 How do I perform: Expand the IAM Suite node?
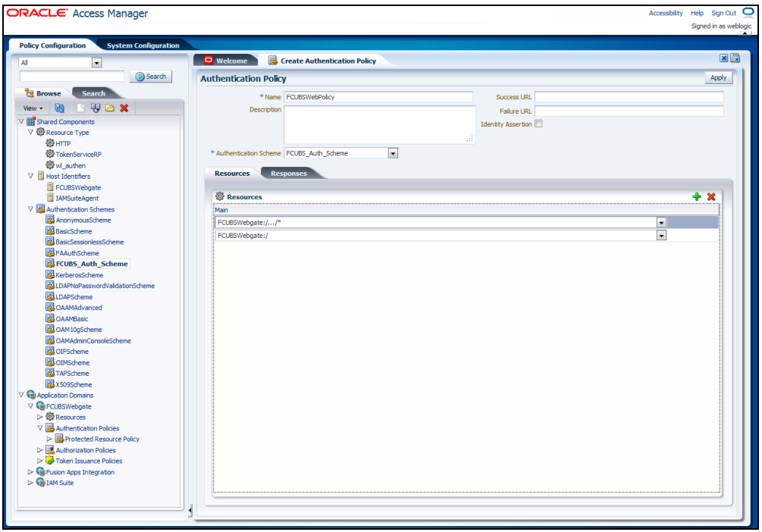pos(30,483)
